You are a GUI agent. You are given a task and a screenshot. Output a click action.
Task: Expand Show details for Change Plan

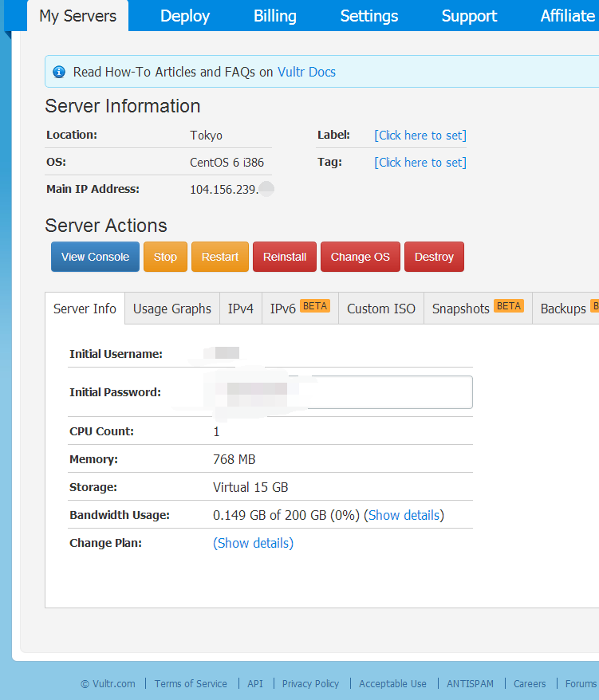pos(254,543)
